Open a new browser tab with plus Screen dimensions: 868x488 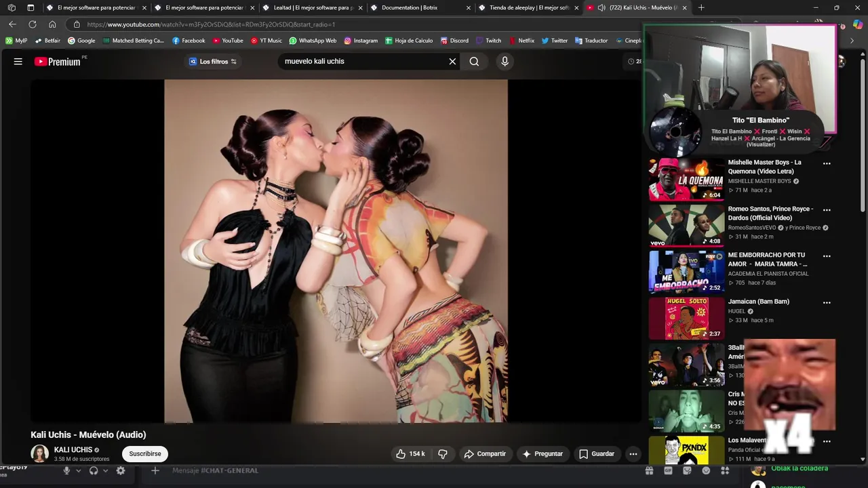click(x=701, y=7)
